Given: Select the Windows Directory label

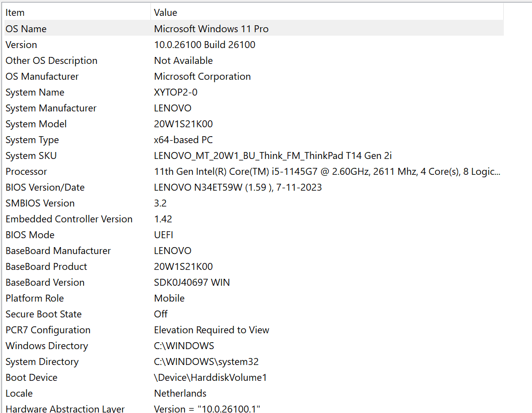Looking at the screenshot, I should 47,346.
